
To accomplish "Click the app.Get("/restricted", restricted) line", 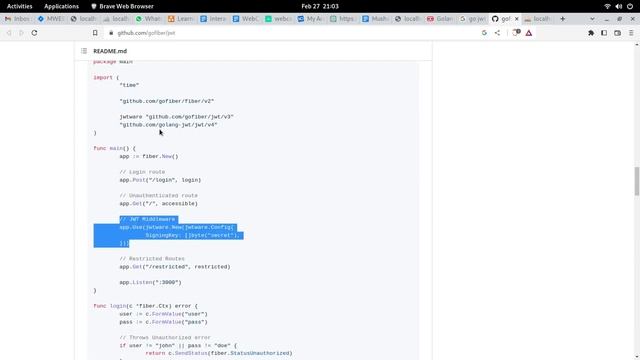I will click(x=175, y=267).
